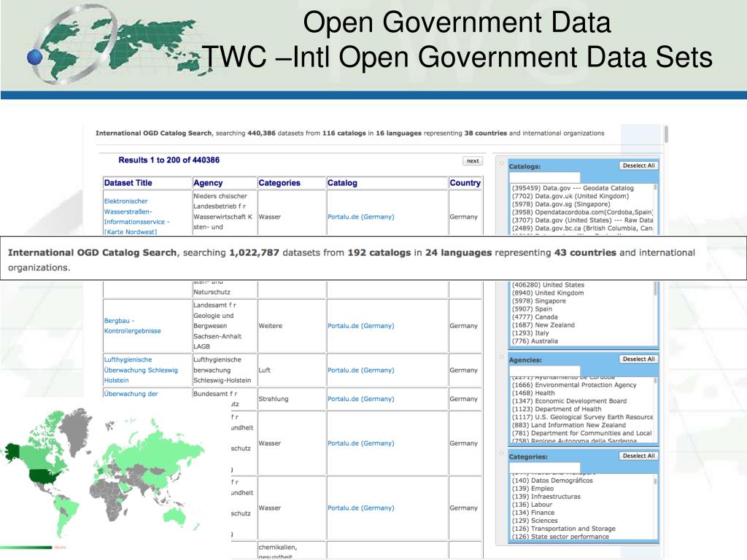Select the (136) Labour category entry
747x560 pixels.
[x=532, y=505]
